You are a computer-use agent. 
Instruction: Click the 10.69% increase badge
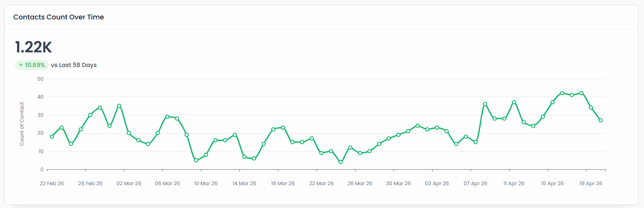(x=32, y=65)
